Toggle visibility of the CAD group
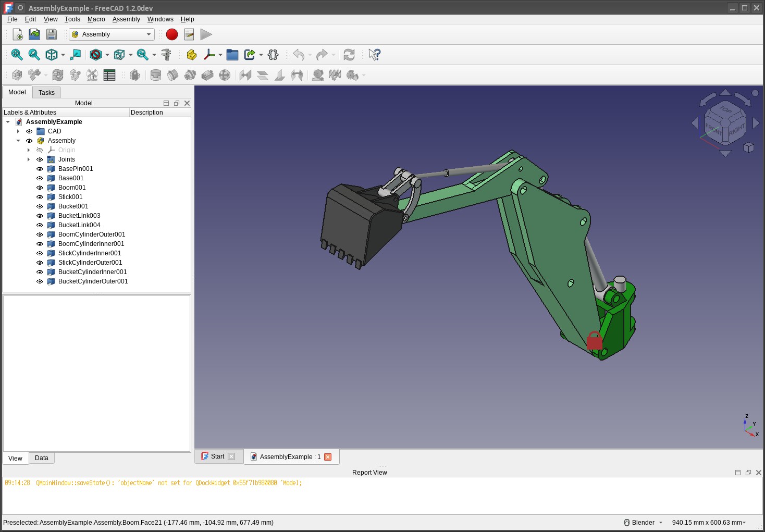Screen dimensions: 765x532 point(29,131)
